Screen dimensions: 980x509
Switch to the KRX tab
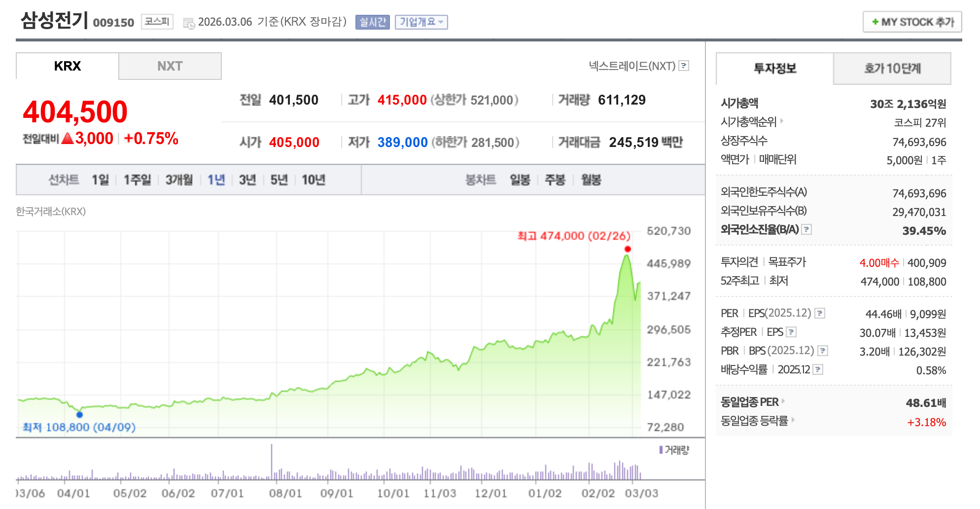(x=68, y=66)
